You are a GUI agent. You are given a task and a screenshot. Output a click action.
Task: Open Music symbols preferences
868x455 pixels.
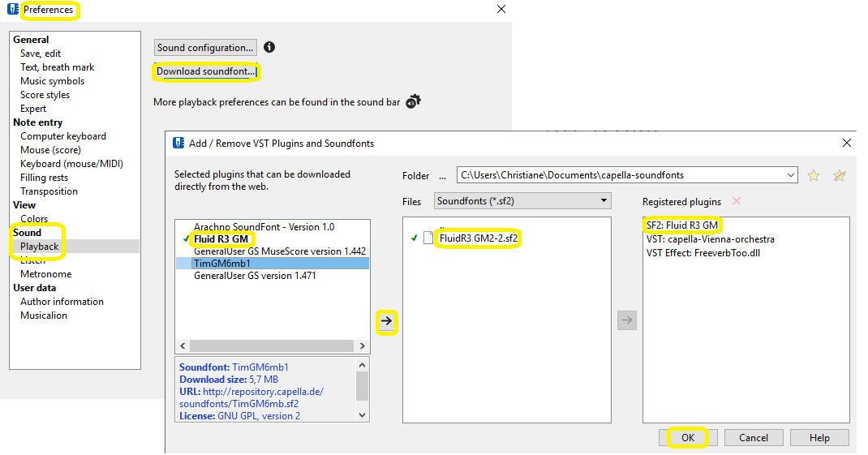pos(52,81)
